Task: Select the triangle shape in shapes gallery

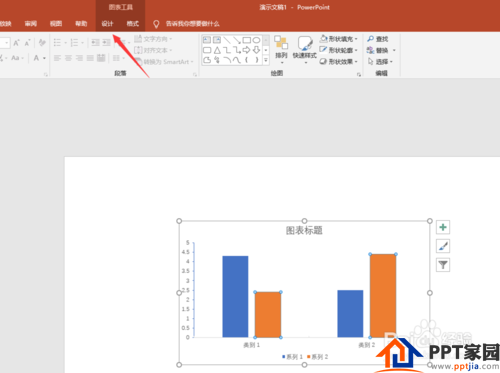Action: pos(217,50)
